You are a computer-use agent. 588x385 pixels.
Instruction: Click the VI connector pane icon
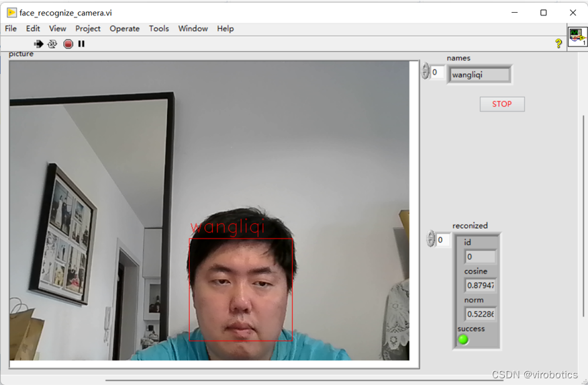pos(577,36)
